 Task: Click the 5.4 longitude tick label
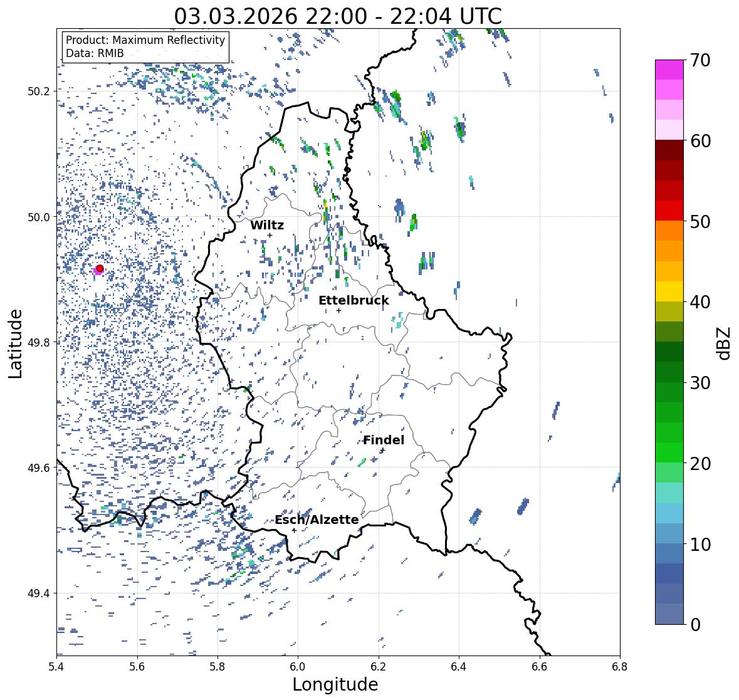coord(56,667)
